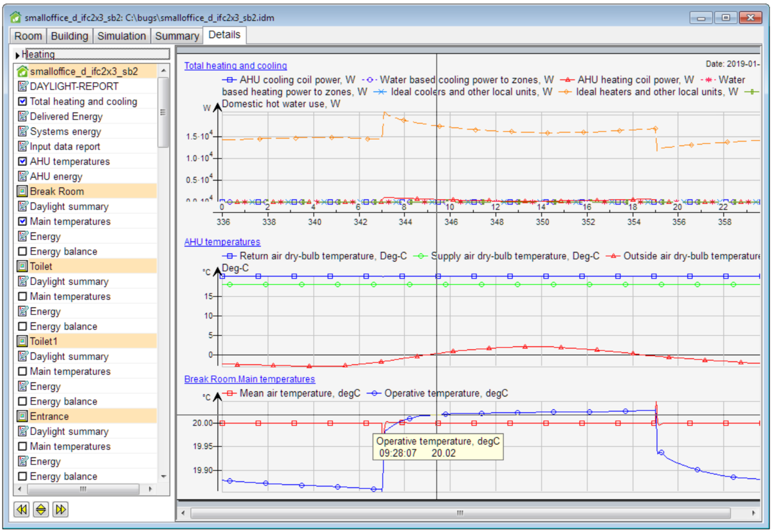
Task: Open the Break Room.Main temperatures link
Action: tap(249, 379)
